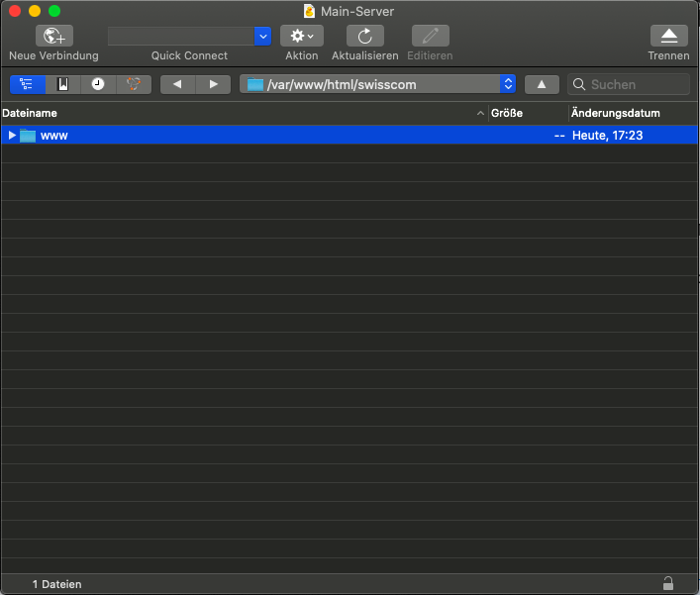Screen dimensions: 700x595
Task: Open the Quick Connect dropdown arrow
Action: tap(262, 36)
